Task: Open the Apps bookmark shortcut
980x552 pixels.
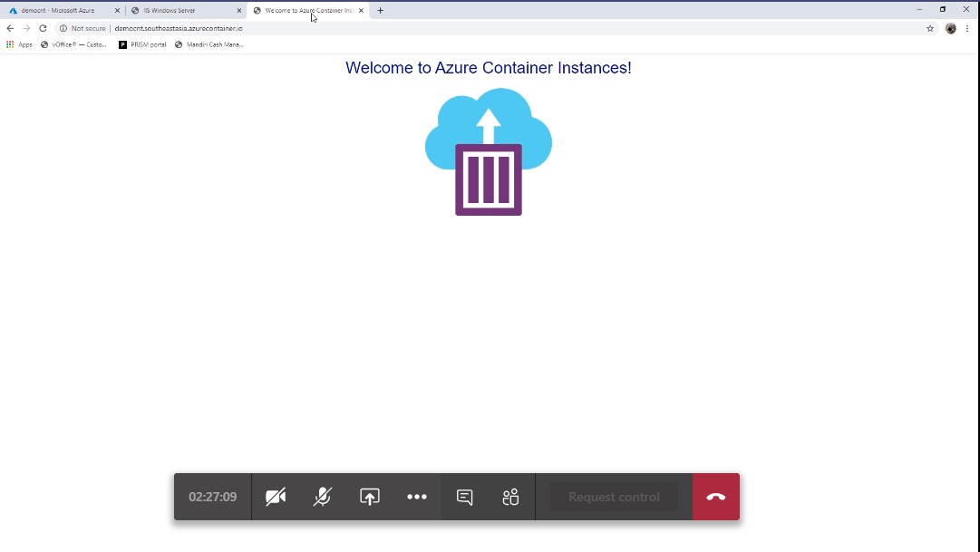Action: [x=19, y=44]
